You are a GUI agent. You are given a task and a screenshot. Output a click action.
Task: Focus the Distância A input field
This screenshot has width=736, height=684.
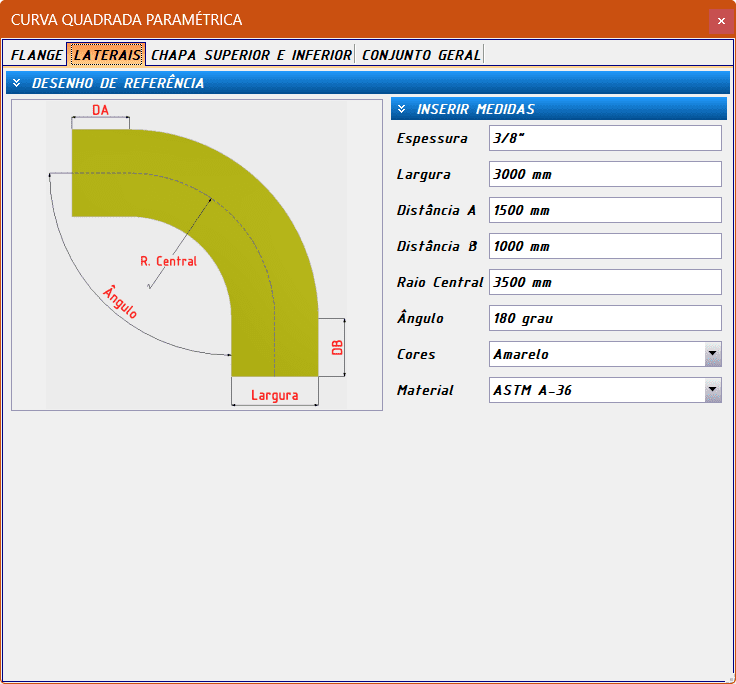pyautogui.click(x=605, y=210)
